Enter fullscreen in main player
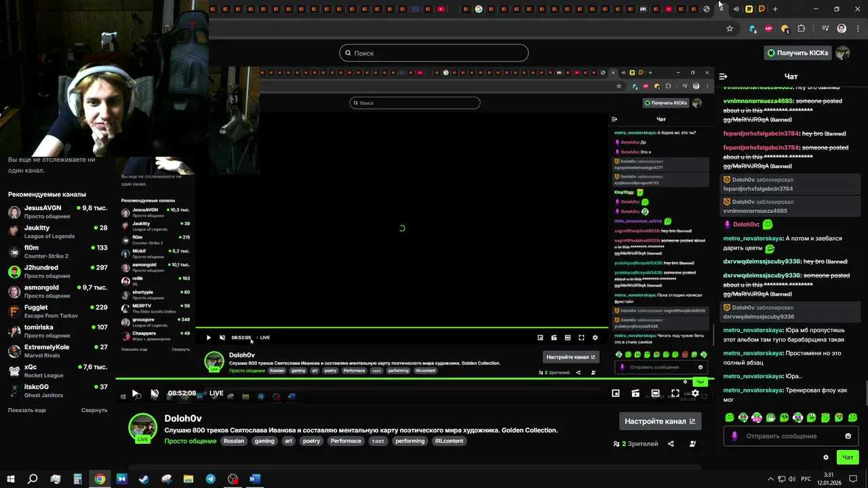 (675, 393)
